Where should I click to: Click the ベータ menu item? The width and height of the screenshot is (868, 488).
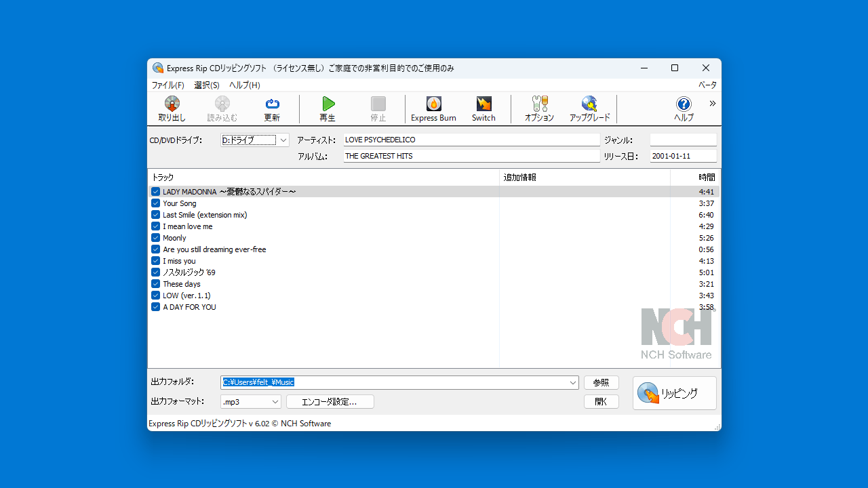point(707,85)
